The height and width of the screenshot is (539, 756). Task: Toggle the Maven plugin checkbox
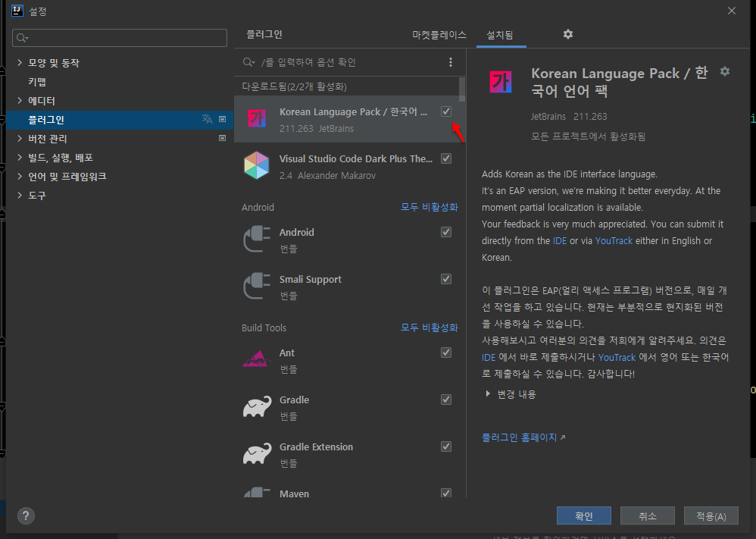pos(446,493)
